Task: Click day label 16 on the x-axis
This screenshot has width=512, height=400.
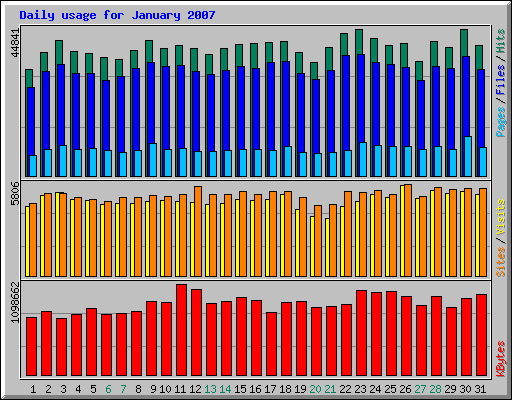Action: point(255,389)
